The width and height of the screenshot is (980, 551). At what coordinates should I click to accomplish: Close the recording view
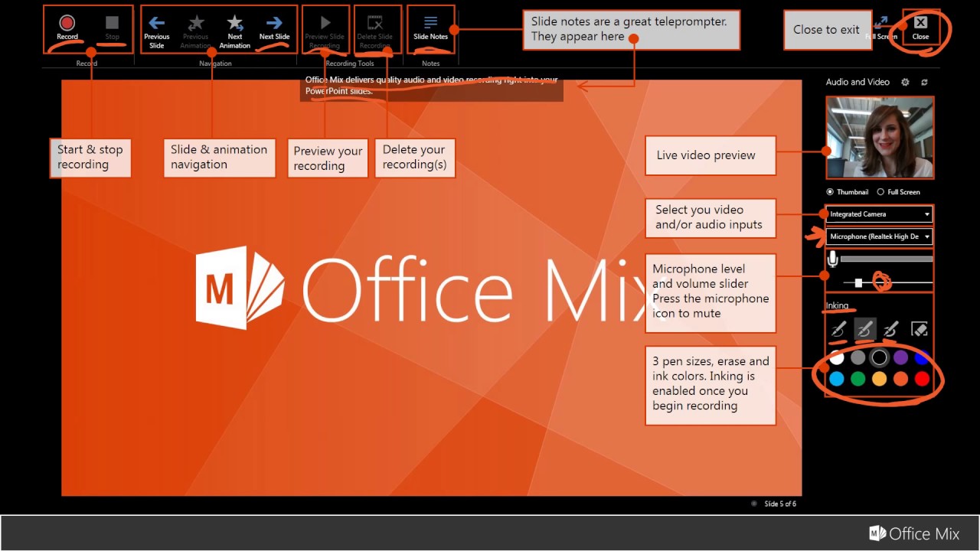(921, 28)
